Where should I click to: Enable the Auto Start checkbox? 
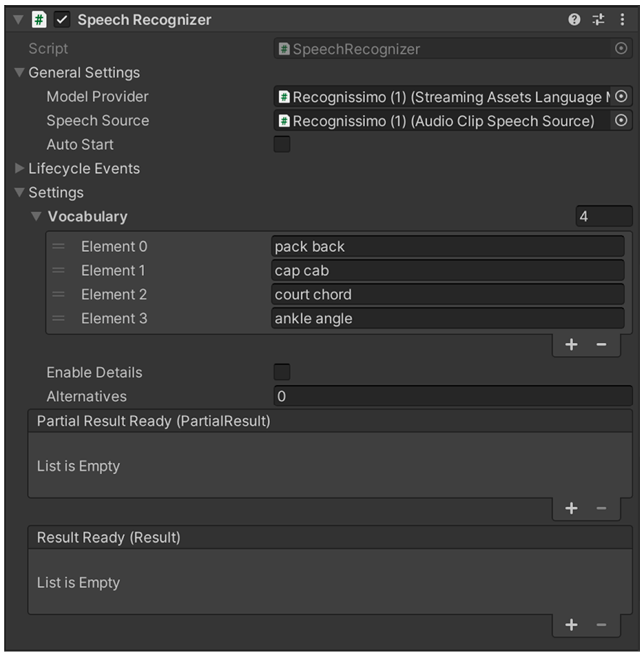point(282,144)
